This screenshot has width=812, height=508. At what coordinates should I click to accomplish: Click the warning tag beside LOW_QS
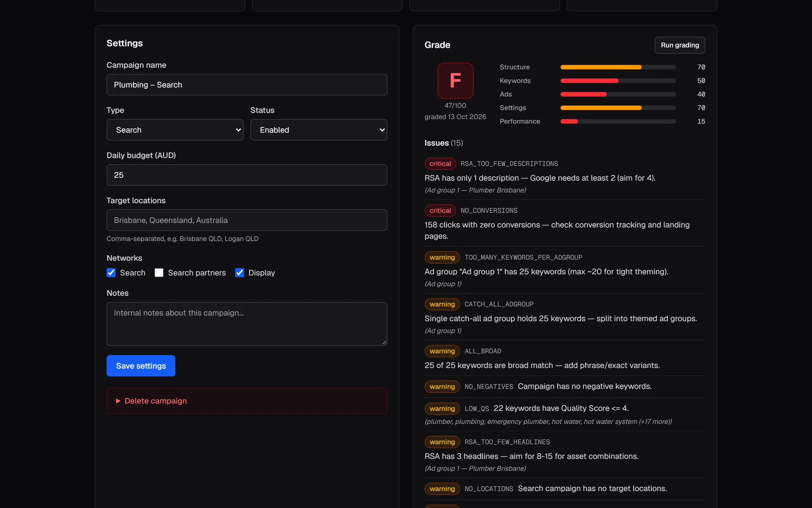pos(442,409)
